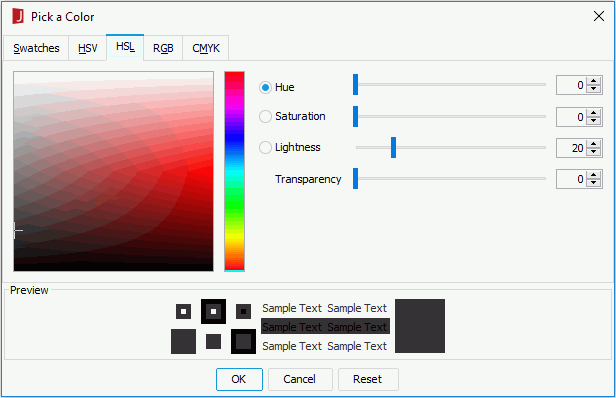Close the Pick a Color dialog

point(599,16)
